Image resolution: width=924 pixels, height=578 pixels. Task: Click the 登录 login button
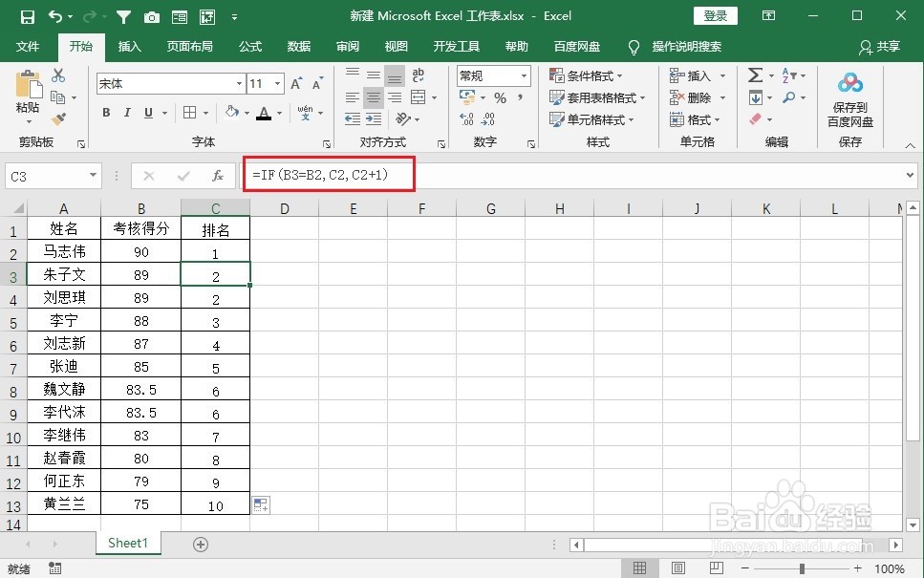[716, 16]
